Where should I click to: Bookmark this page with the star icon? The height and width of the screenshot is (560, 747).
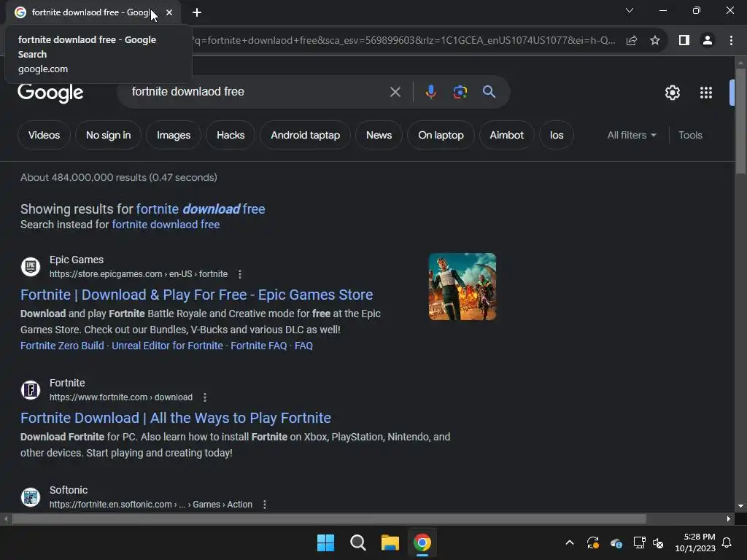[x=655, y=41]
